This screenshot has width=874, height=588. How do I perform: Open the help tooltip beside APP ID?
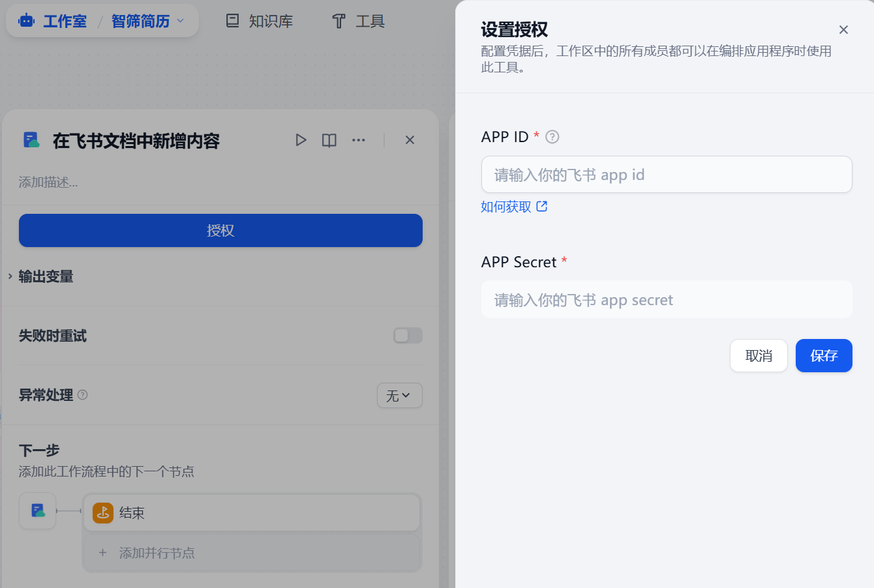(x=551, y=137)
